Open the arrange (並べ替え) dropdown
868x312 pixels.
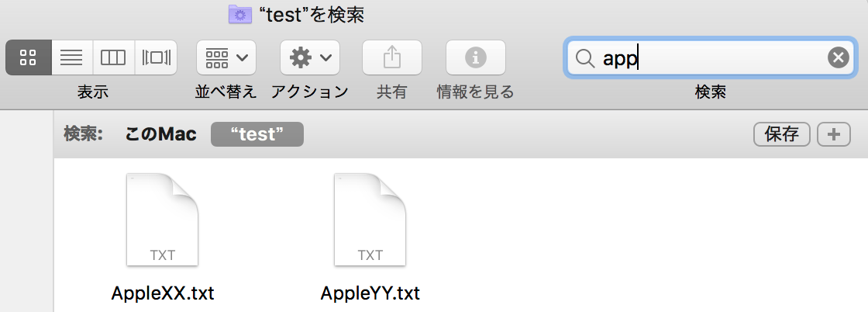[226, 57]
